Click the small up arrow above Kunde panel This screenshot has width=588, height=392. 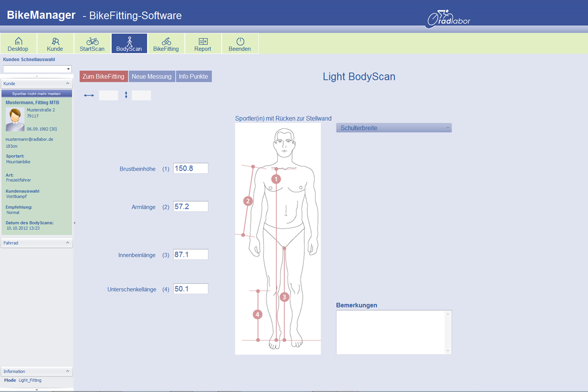tap(37, 76)
